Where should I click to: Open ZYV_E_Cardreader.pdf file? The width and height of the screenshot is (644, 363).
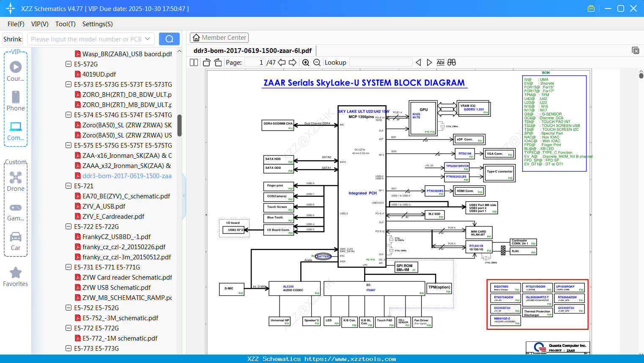pos(113,217)
